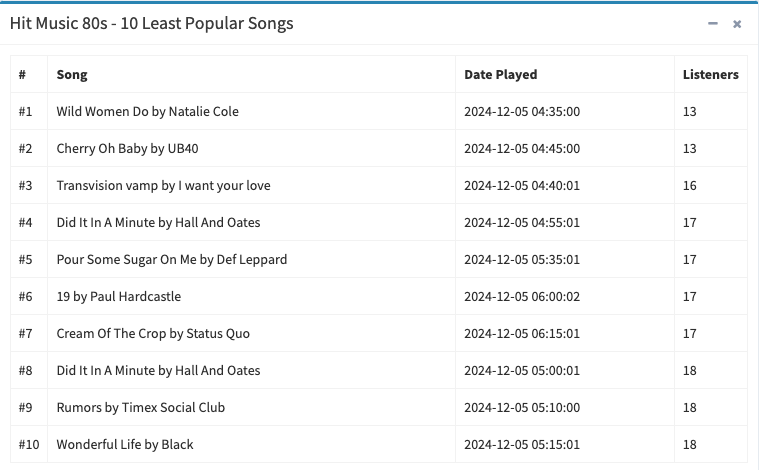Select Wild Women Do by Natalie Cole
The width and height of the screenshot is (759, 470).
pos(148,111)
